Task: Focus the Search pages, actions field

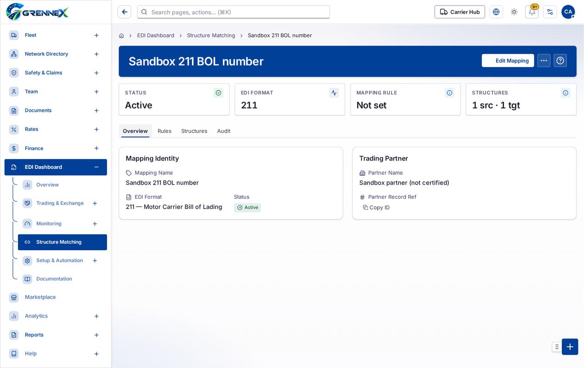Action: point(233,12)
